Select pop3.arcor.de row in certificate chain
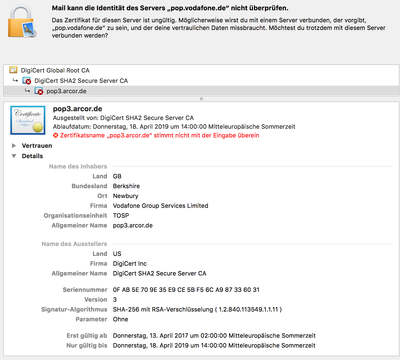400x360 pixels. [201, 91]
